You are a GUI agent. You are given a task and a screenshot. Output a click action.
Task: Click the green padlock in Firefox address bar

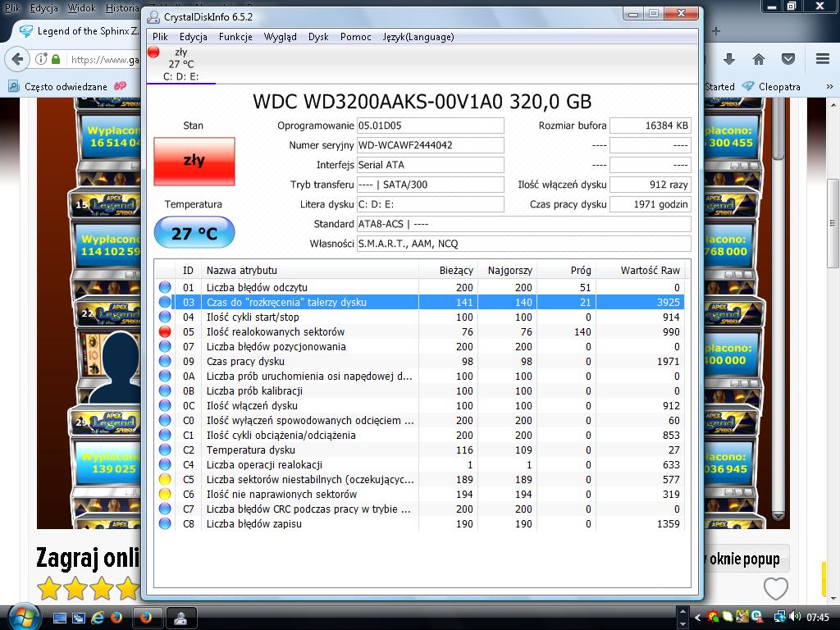point(56,59)
